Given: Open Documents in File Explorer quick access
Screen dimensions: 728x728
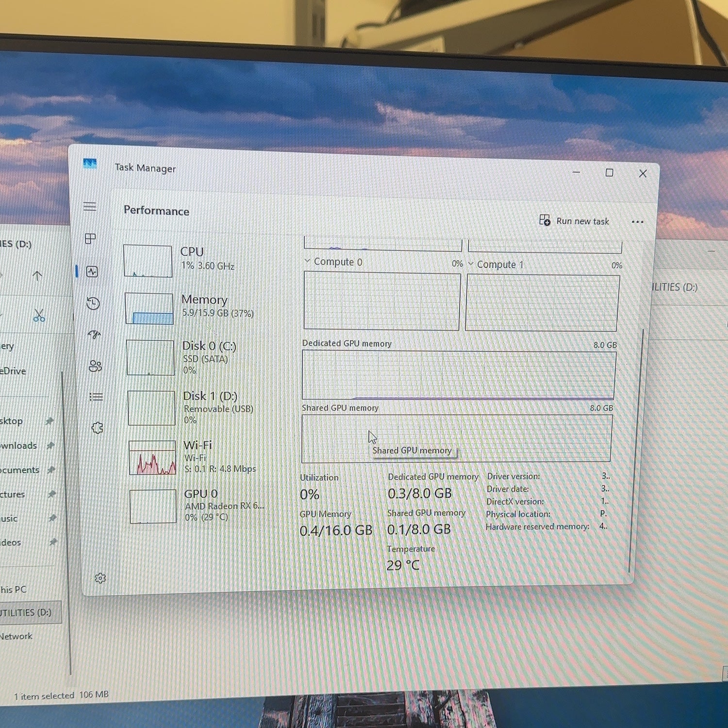Looking at the screenshot, I should [x=20, y=470].
